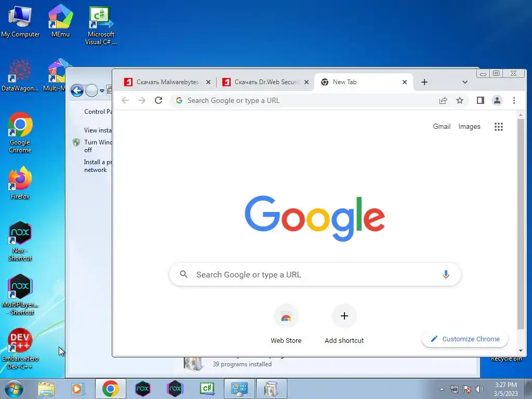
Task: Click the Gmail link
Action: click(x=442, y=127)
